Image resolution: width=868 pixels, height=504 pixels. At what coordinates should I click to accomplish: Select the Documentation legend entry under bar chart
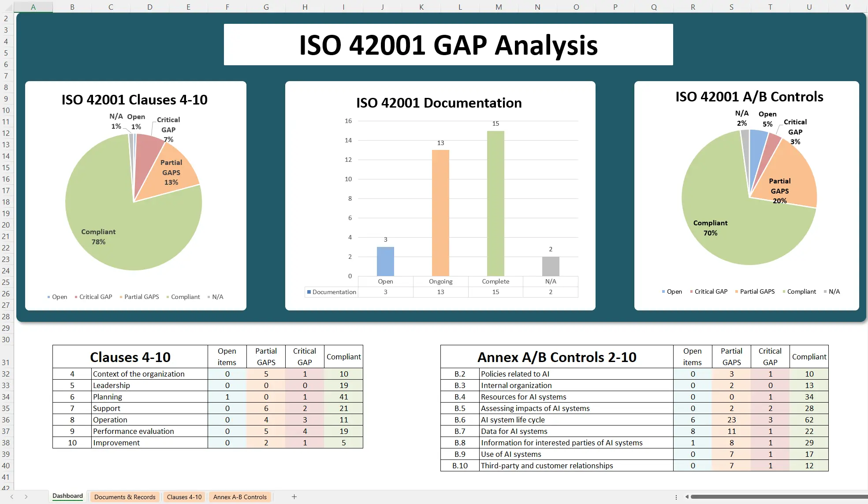332,291
